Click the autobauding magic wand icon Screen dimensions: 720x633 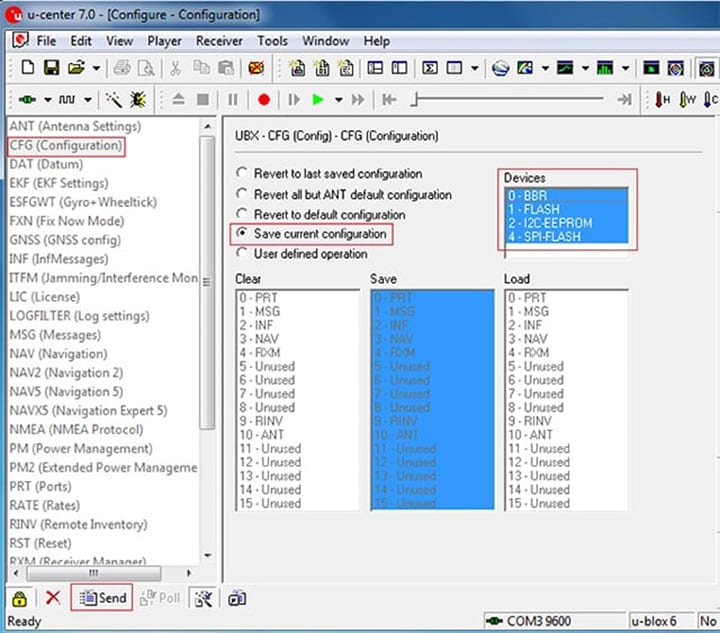(113, 99)
